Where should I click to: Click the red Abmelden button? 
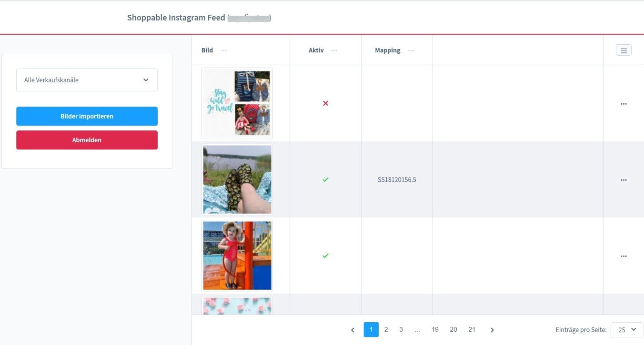click(87, 140)
